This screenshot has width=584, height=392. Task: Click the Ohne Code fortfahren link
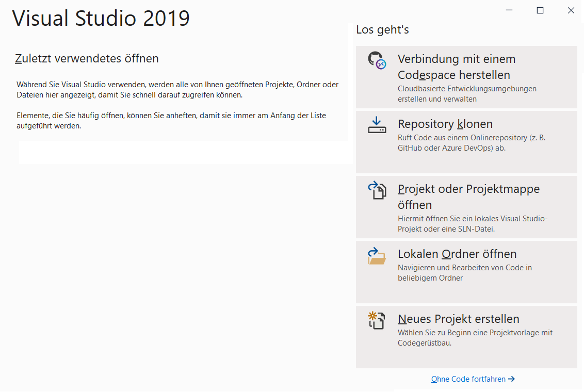pyautogui.click(x=468, y=379)
